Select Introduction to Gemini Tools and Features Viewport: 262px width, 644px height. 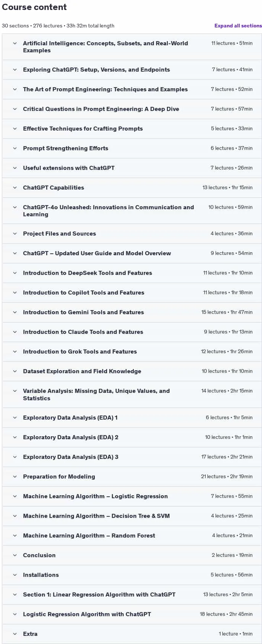coord(83,312)
